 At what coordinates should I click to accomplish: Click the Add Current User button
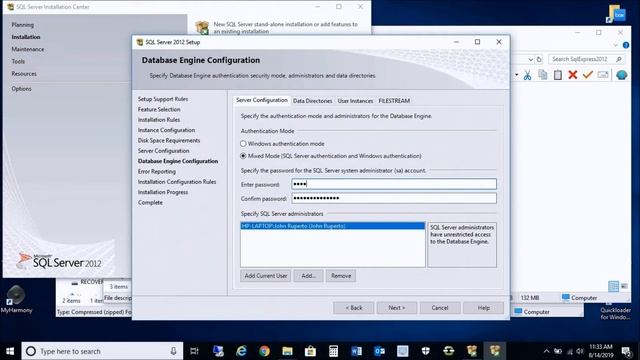pos(266,276)
